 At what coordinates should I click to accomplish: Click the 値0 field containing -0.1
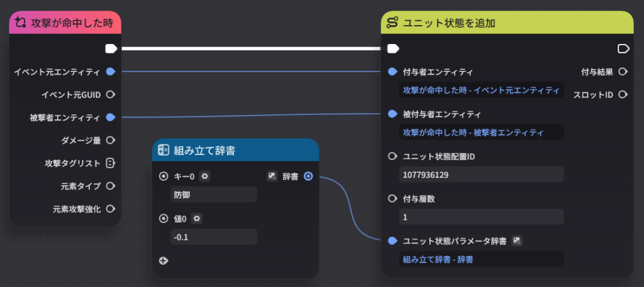click(x=214, y=237)
